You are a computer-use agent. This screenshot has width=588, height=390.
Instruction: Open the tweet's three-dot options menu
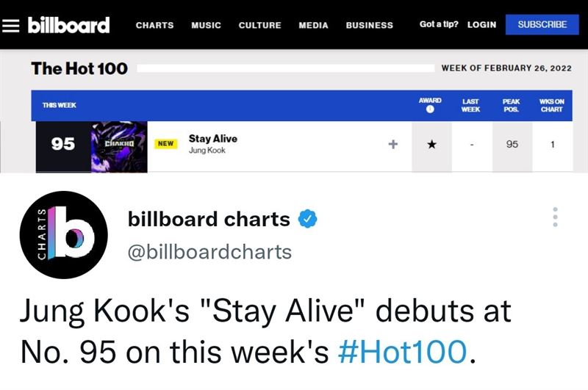coord(556,217)
